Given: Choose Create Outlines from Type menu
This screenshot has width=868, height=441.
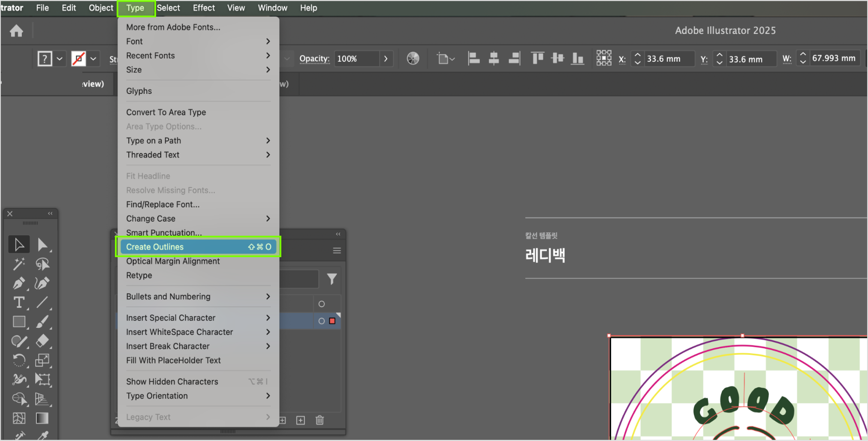Looking at the screenshot, I should [x=198, y=247].
